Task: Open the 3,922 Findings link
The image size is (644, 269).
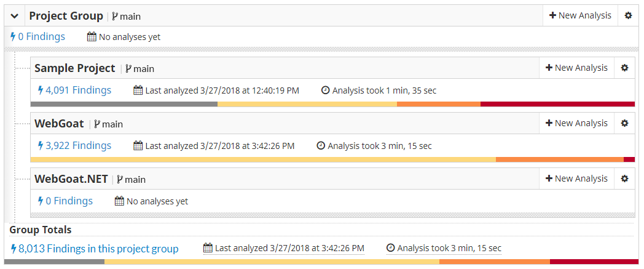Action: [x=74, y=146]
